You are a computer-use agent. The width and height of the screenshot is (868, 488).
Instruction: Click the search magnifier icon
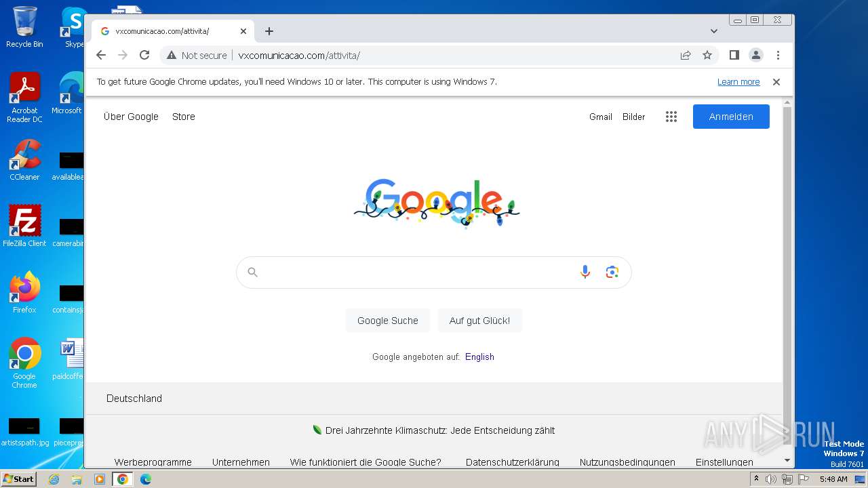tap(252, 272)
